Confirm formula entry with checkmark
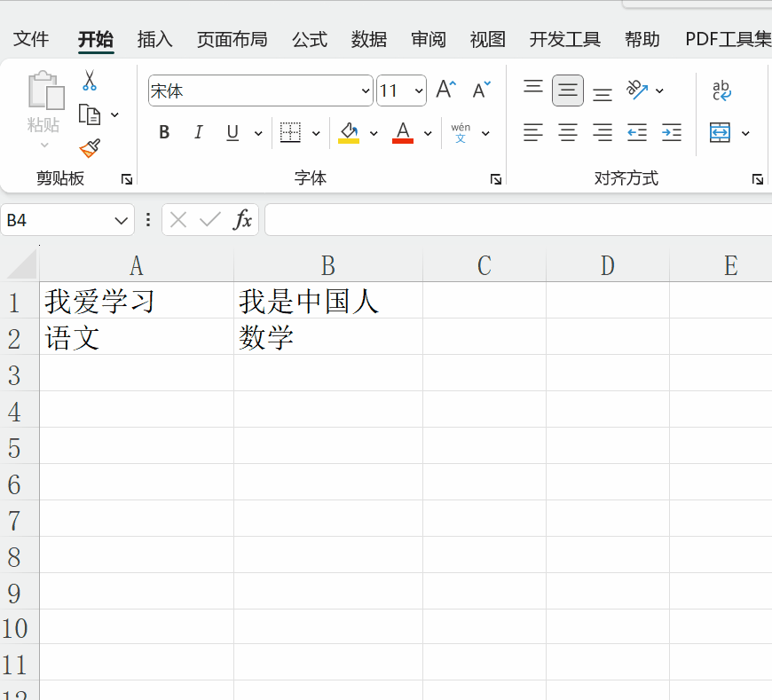Viewport: 772px width, 700px height. (x=210, y=219)
